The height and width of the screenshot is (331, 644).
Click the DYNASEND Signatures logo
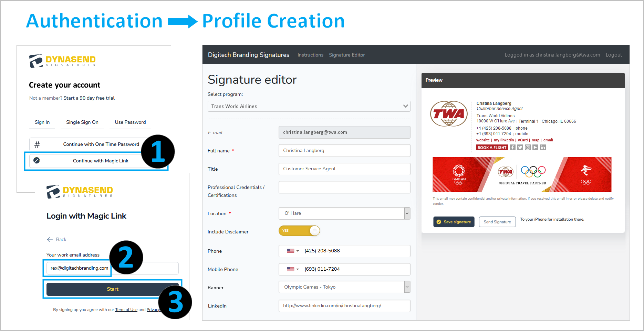[62, 60]
